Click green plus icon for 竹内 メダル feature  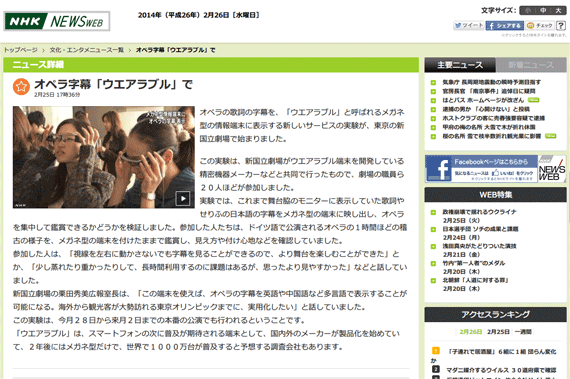tap(433, 263)
